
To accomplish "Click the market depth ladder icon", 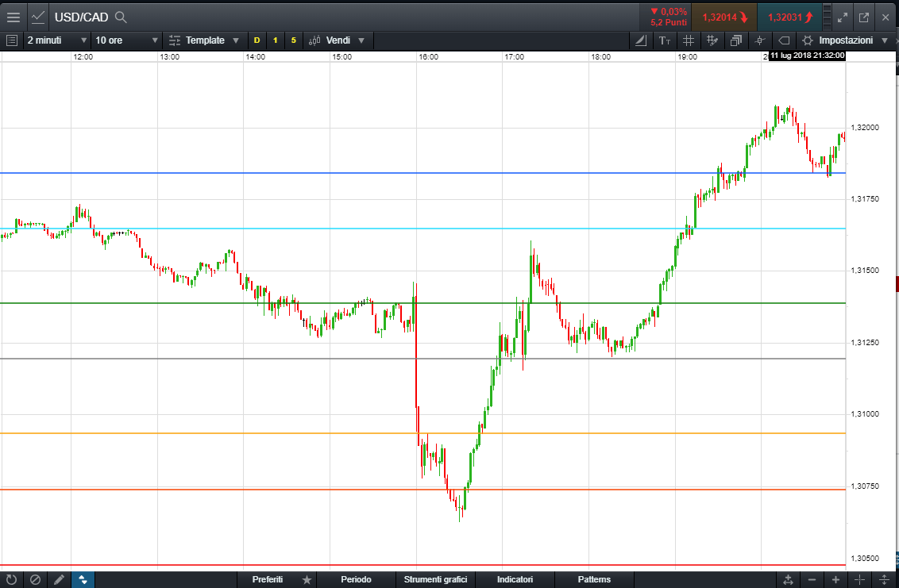I will (827, 17).
